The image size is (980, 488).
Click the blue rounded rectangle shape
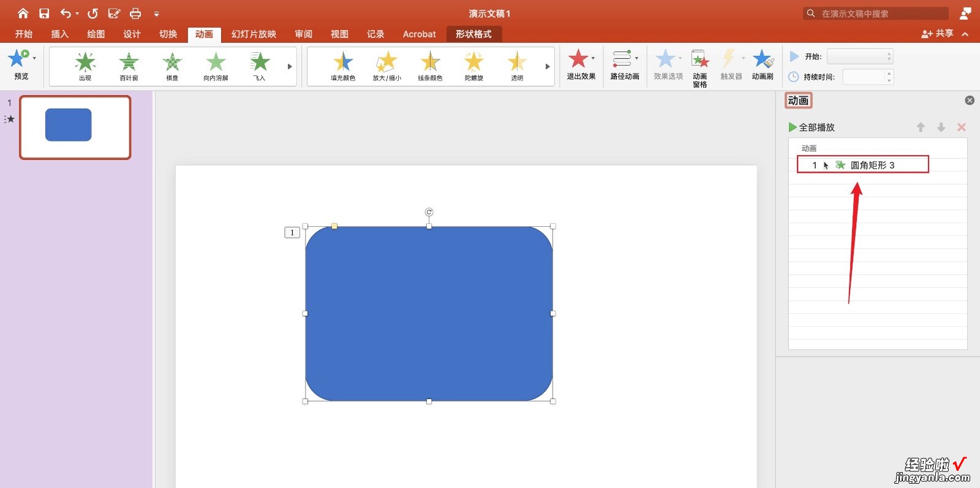click(x=429, y=314)
